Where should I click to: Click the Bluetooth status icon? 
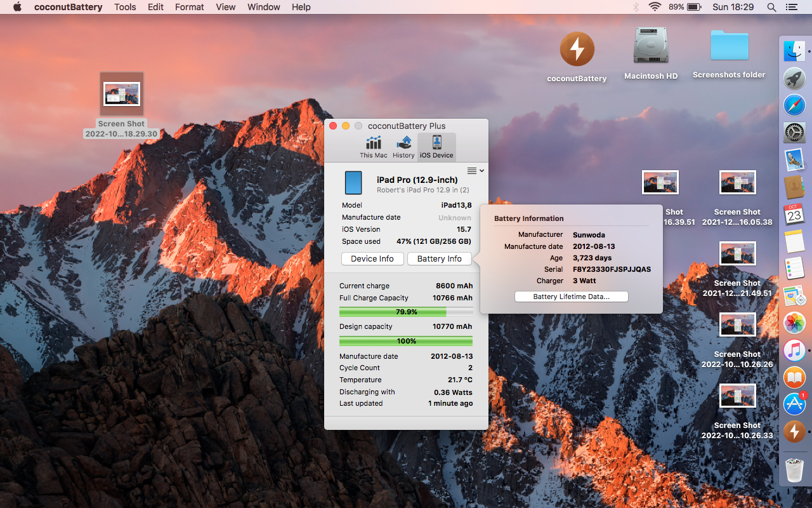[x=636, y=7]
